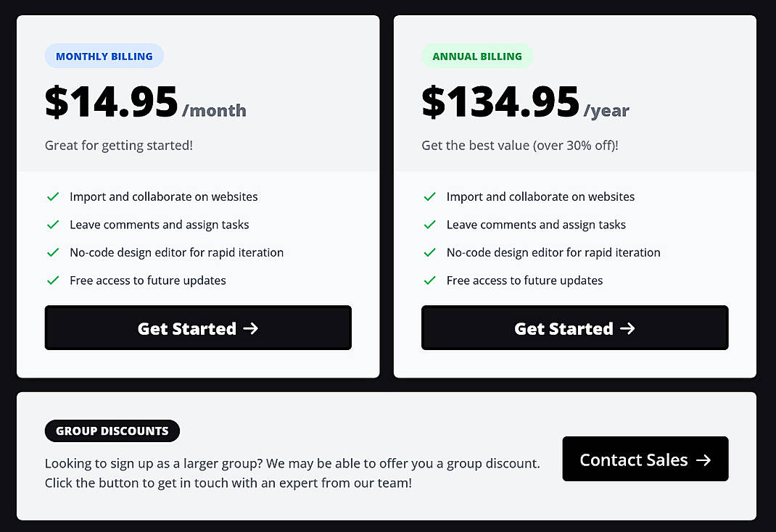
Task: Select the ANNUAL BILLING badge
Action: [477, 56]
